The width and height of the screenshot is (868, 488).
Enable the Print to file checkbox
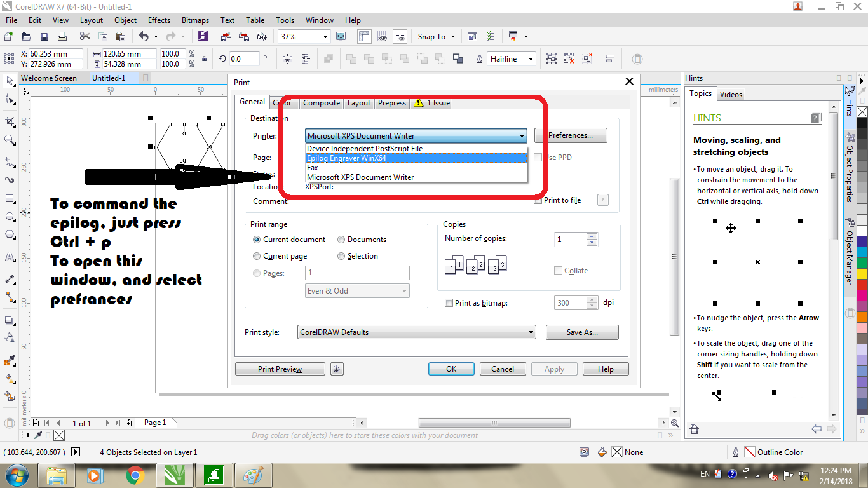point(538,200)
